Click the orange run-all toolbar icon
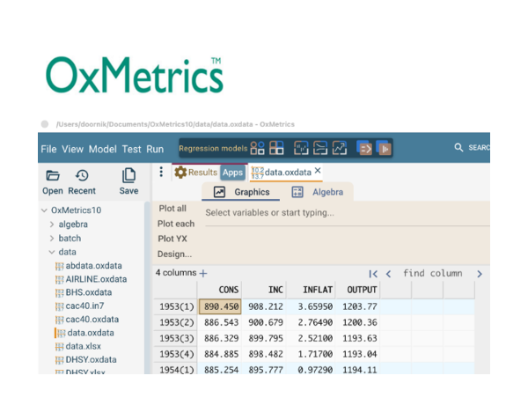528x420 pixels. click(x=384, y=149)
